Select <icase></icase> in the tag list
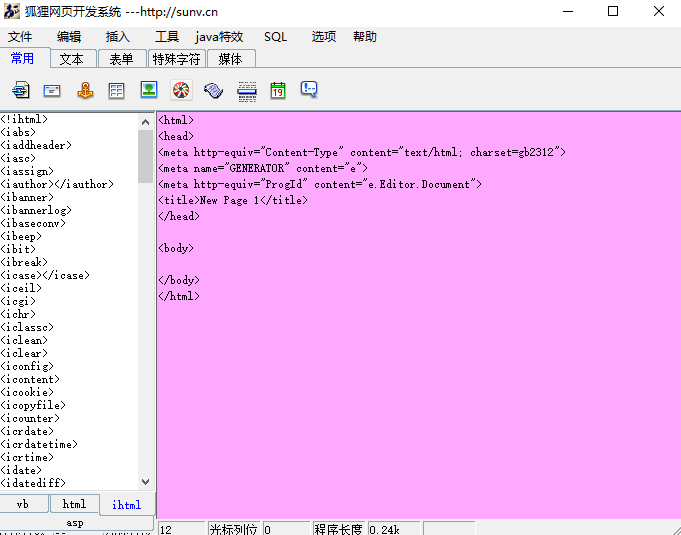The image size is (681, 535). click(45, 275)
